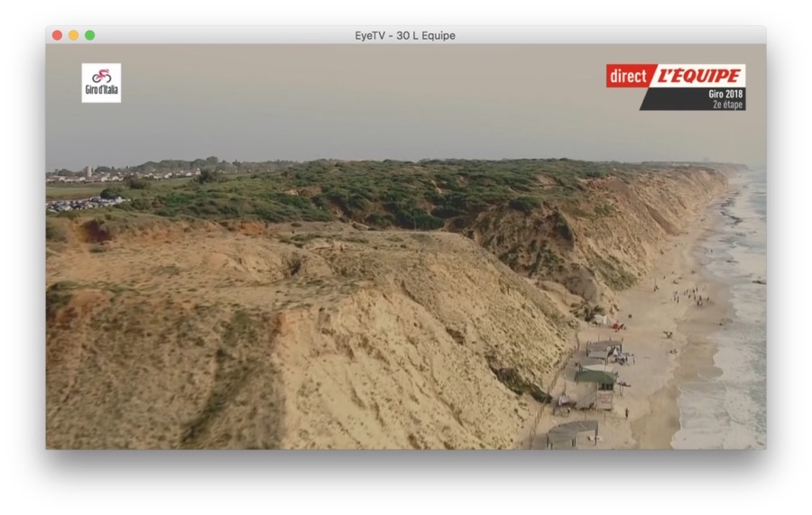812x515 pixels.
Task: Click the gray-roofed shelter at bottom of beach
Action: coord(572,432)
